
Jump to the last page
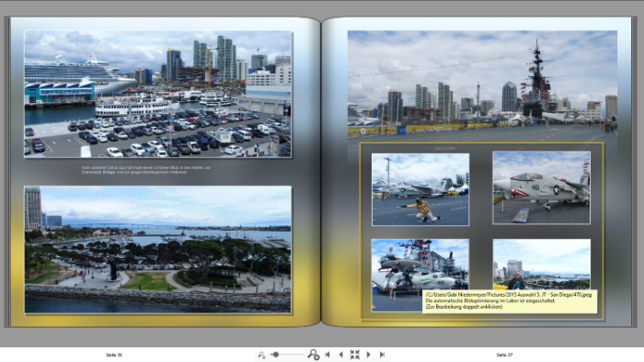[382, 355]
